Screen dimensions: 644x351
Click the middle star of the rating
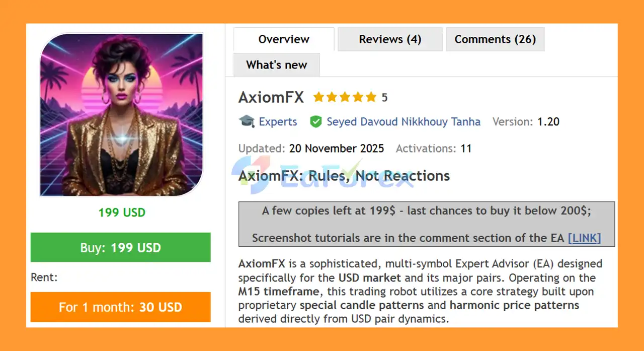tap(345, 97)
